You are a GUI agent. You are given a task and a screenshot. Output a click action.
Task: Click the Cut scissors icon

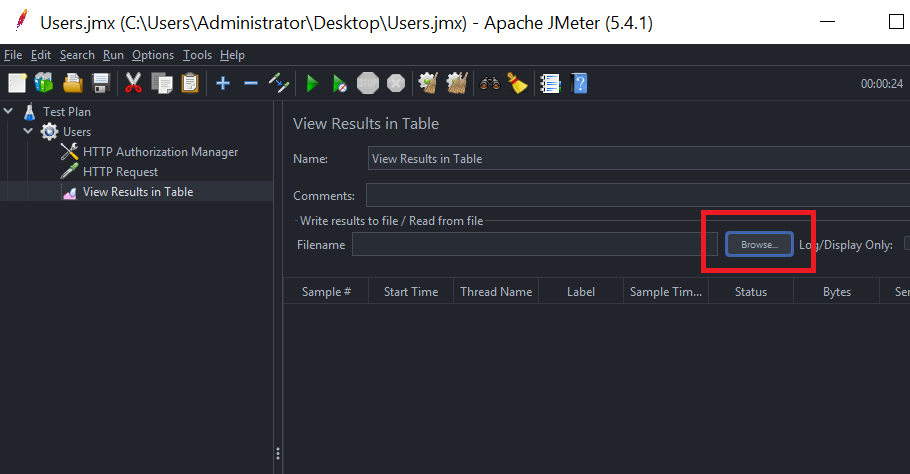(x=133, y=84)
